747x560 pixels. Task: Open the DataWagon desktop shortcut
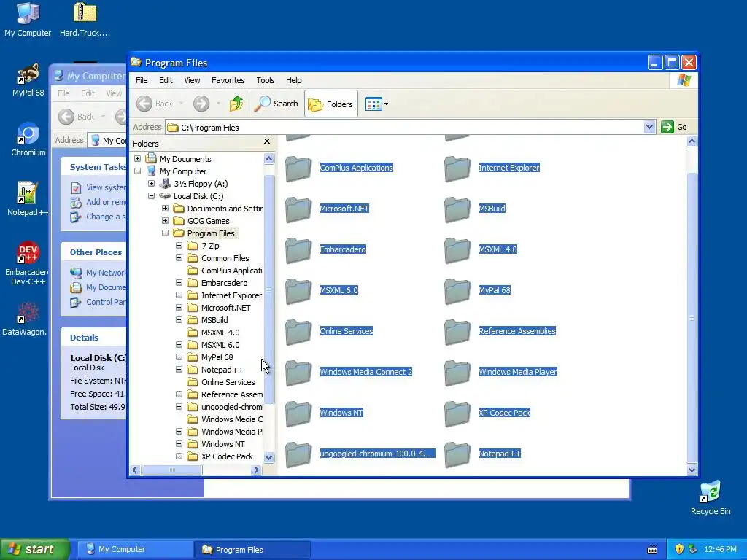(x=24, y=318)
